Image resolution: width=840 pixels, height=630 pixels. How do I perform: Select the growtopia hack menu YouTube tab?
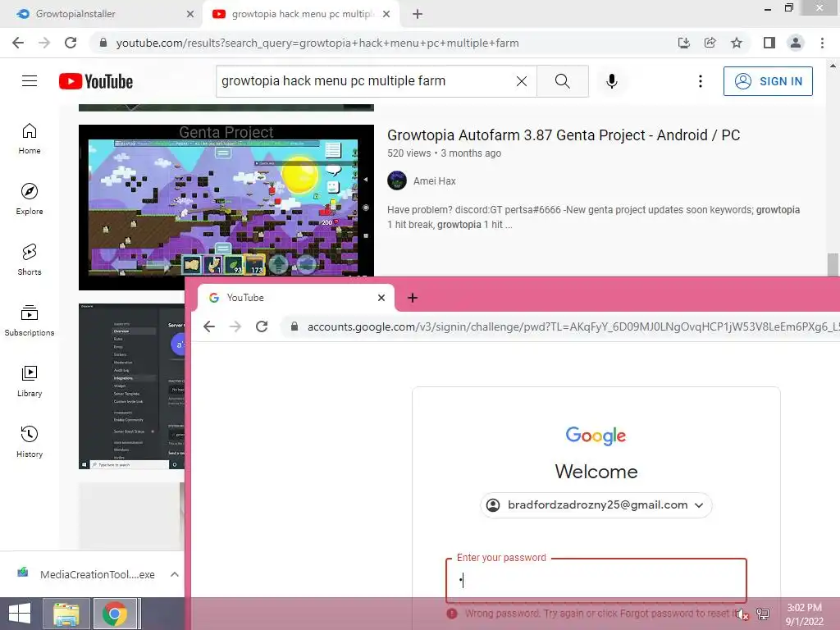click(302, 14)
